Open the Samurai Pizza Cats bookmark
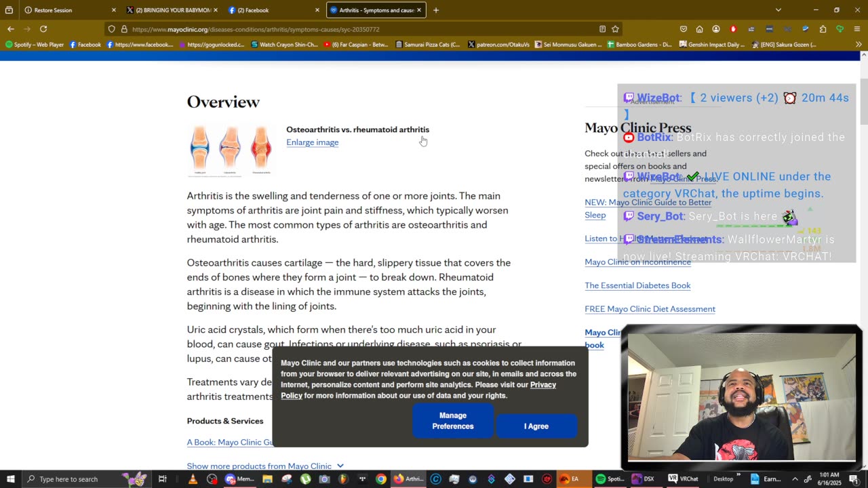Image resolution: width=868 pixels, height=488 pixels. coord(428,45)
